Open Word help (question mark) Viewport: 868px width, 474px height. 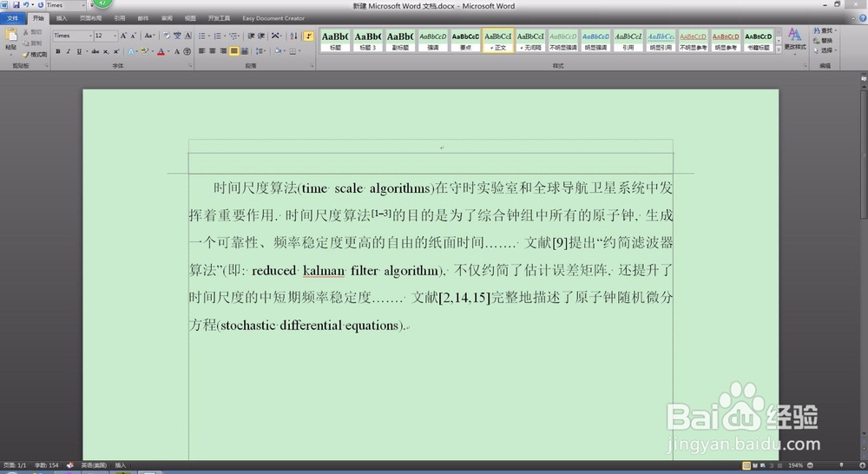(863, 18)
